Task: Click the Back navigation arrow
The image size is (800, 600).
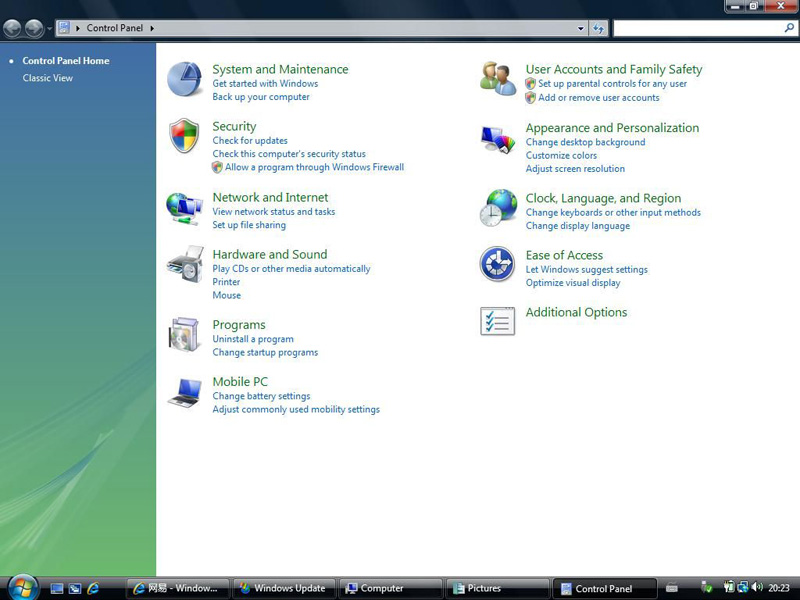Action: click(x=12, y=28)
